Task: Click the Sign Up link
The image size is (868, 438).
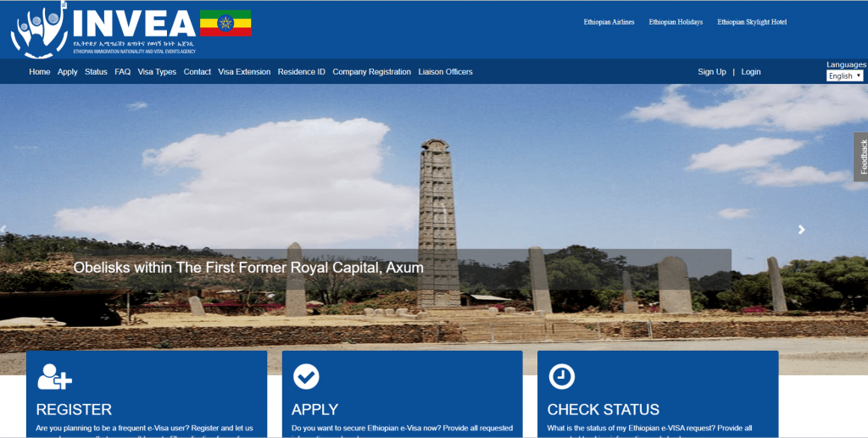Action: 712,72
